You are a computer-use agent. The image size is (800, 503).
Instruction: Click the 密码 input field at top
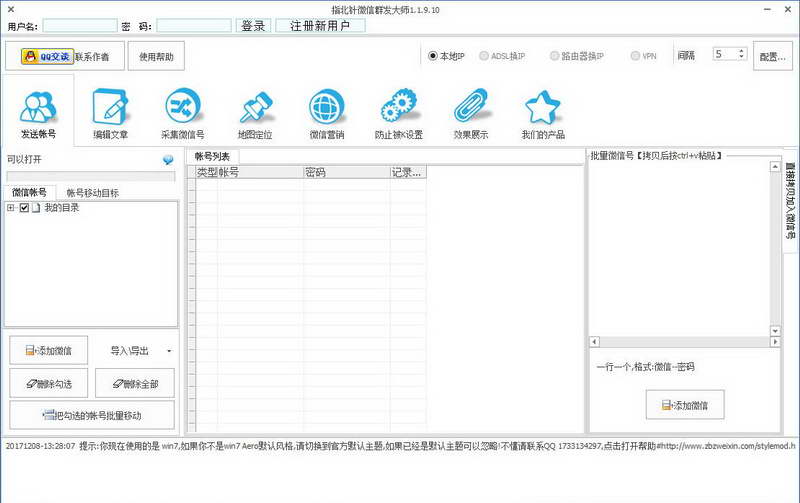(194, 26)
